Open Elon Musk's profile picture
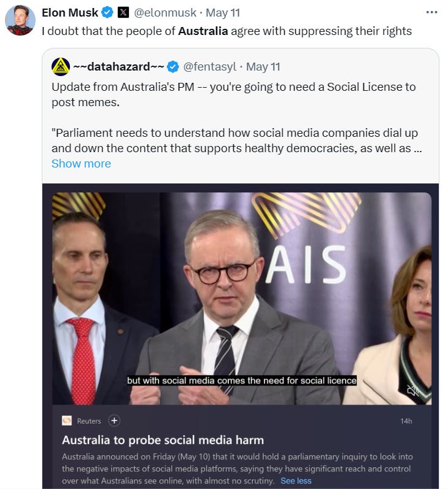 pyautogui.click(x=20, y=20)
